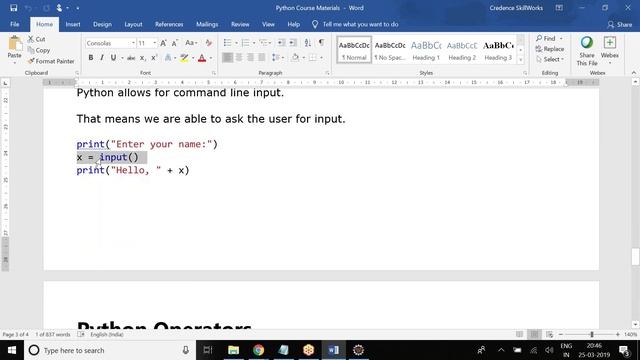
Task: Decrease font size with the smaller A icon
Action: (175, 43)
